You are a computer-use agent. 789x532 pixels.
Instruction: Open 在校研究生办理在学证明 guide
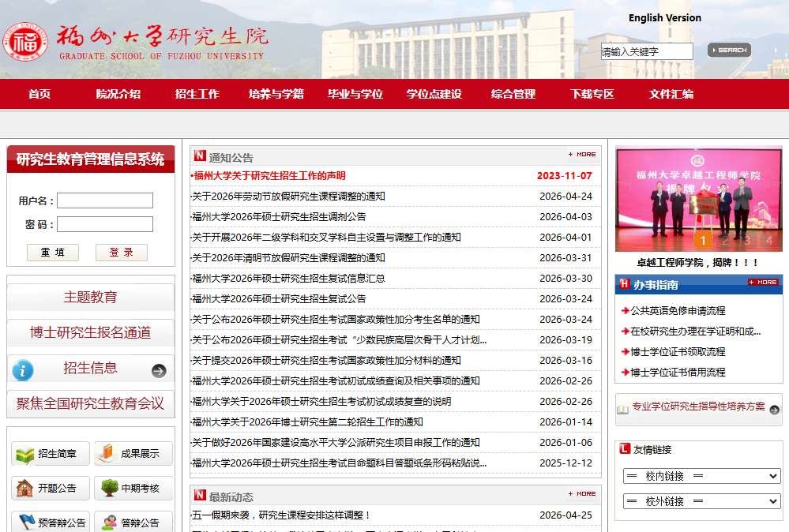click(695, 332)
